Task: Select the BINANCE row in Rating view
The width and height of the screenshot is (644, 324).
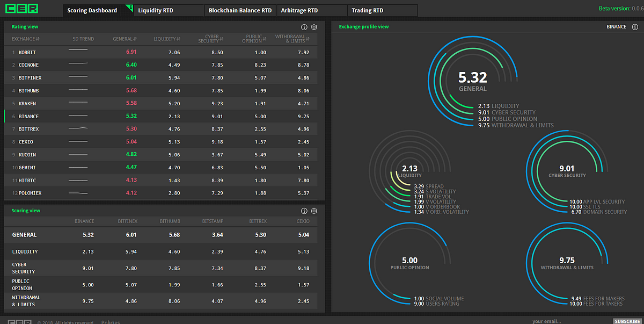Action: 161,116
